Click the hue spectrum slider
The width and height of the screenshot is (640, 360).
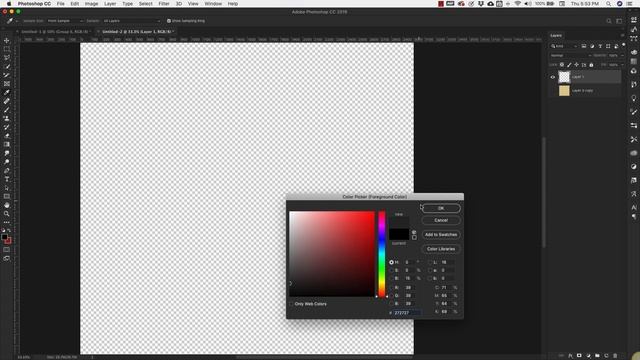pyautogui.click(x=381, y=254)
